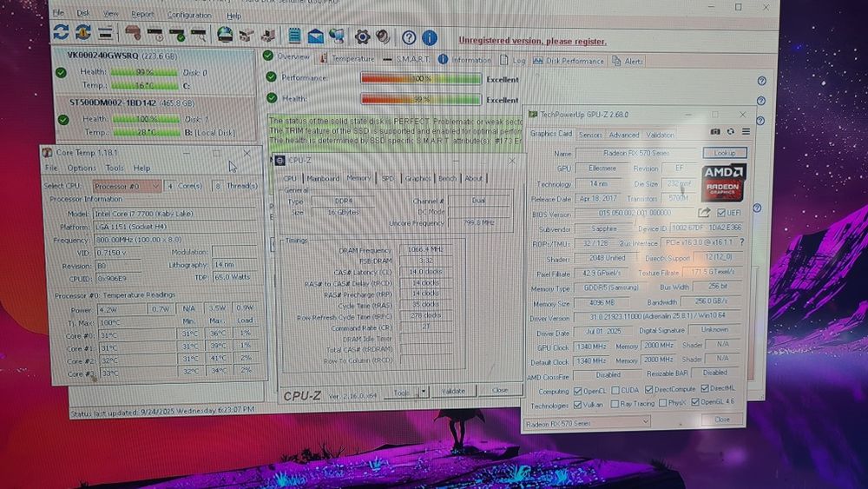
Task: Open the Disk menu in Hard Disk Sentinel
Action: [x=83, y=13]
